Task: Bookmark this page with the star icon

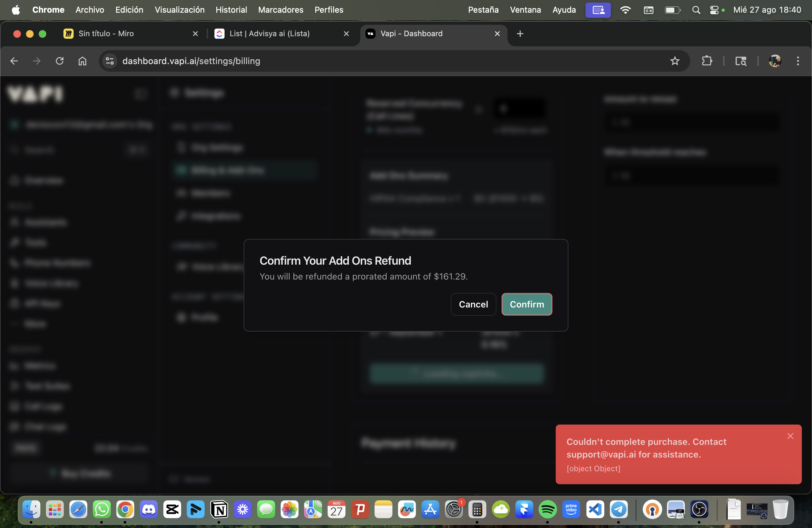Action: coord(675,61)
